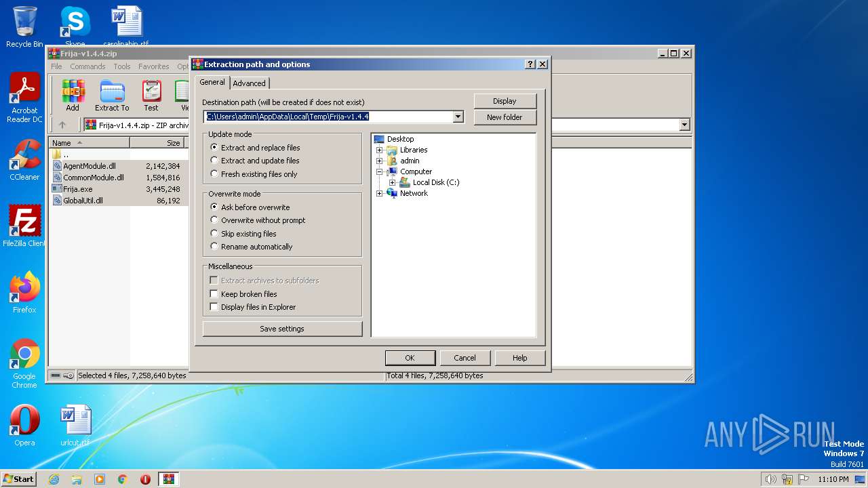Click the Add toolbar icon in WinRAR
This screenshot has height=488, width=868.
[73, 96]
